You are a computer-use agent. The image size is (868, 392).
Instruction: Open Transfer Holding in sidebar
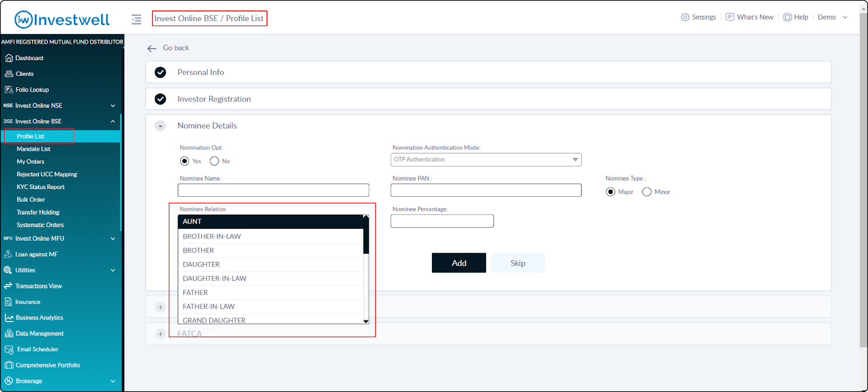click(x=38, y=213)
